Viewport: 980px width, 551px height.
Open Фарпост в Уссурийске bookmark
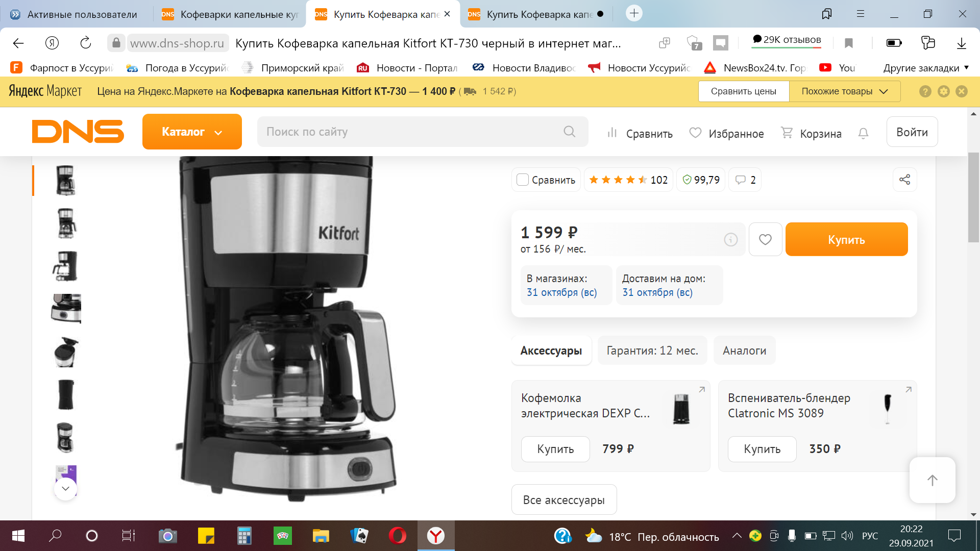tap(62, 68)
